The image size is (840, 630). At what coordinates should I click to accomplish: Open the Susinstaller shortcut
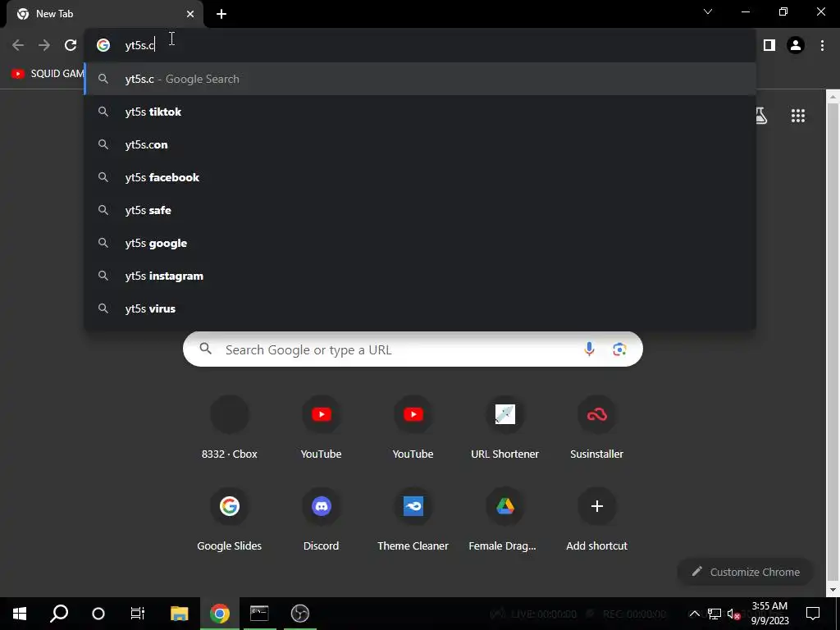(597, 428)
